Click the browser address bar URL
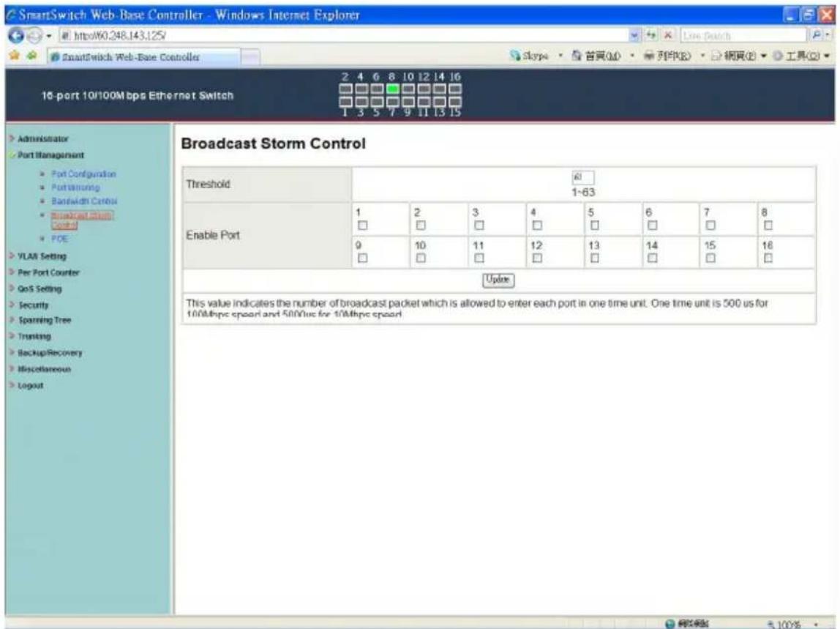 coord(343,35)
